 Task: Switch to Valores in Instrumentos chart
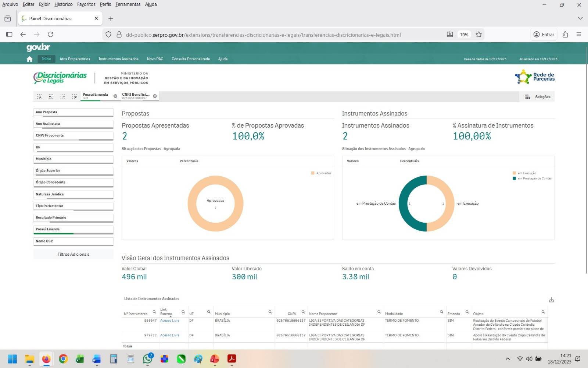tap(352, 161)
